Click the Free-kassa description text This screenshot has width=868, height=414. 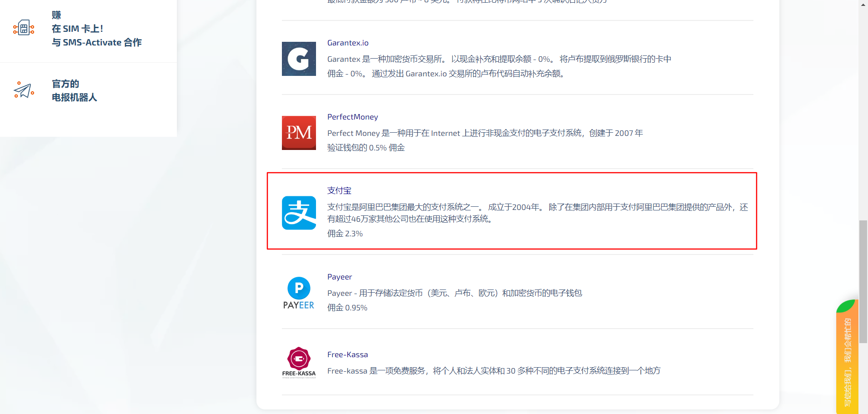494,371
